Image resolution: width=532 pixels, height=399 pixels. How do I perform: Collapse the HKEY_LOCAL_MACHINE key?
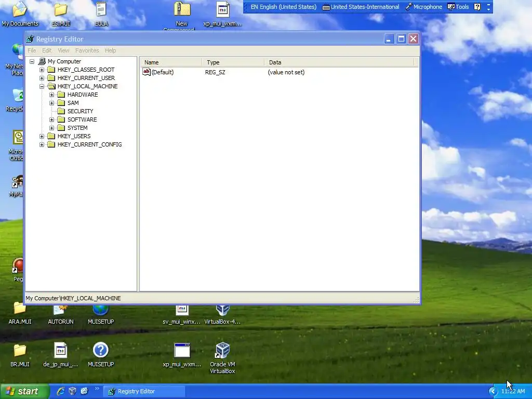42,86
